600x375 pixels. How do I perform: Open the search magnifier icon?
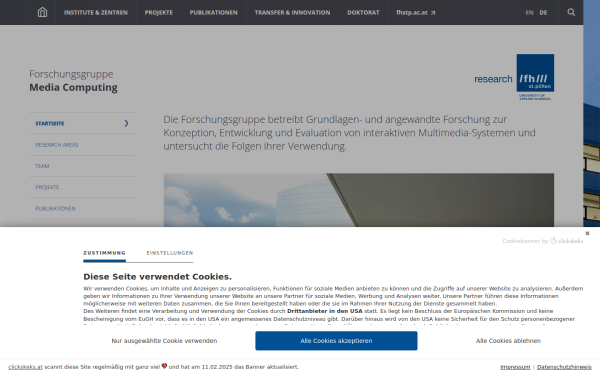coord(571,12)
